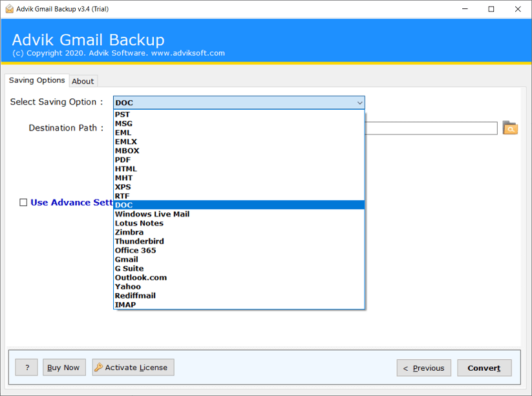Collapse the Select Saving Option dropdown arrow
The image size is (532, 396).
[359, 103]
